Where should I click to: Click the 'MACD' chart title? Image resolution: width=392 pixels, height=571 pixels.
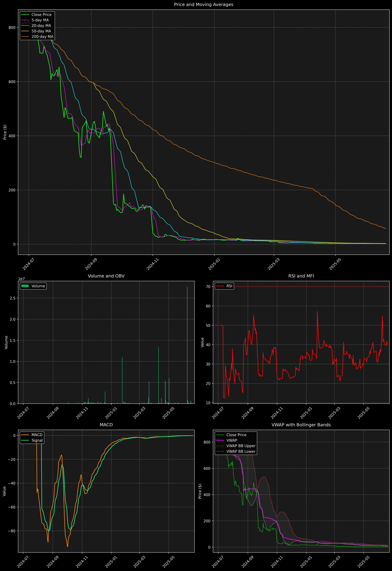pos(106,425)
